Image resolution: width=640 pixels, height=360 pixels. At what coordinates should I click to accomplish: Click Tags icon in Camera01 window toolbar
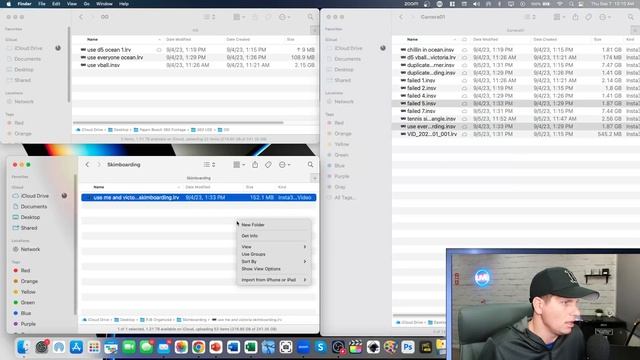pos(589,17)
